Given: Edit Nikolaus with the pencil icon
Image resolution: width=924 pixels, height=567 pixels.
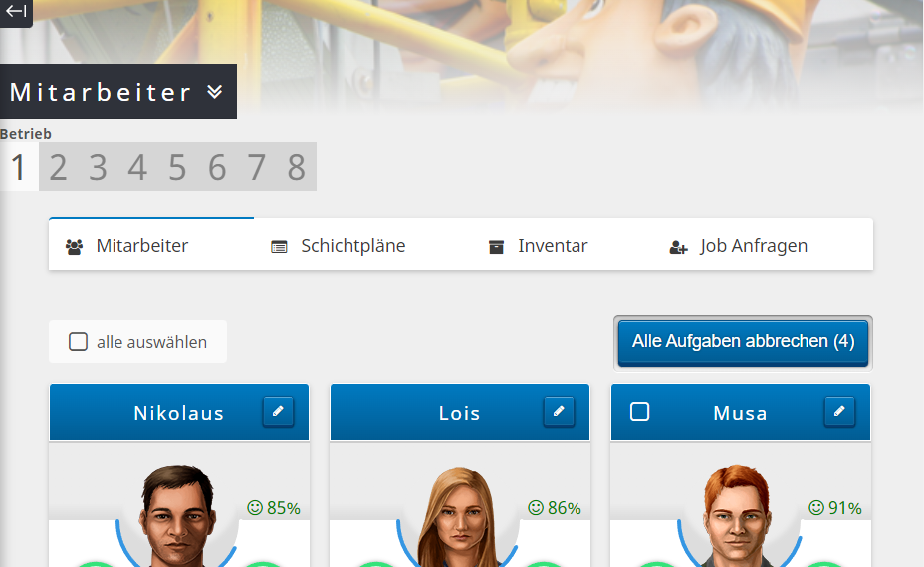Looking at the screenshot, I should point(278,412).
